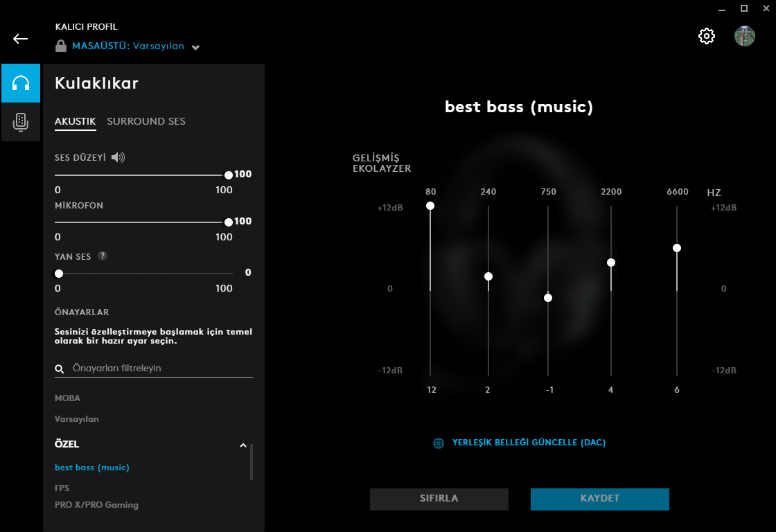Focus the Önayarları filtreleyin search field
Screen dimensions: 776x532
[x=153, y=369]
